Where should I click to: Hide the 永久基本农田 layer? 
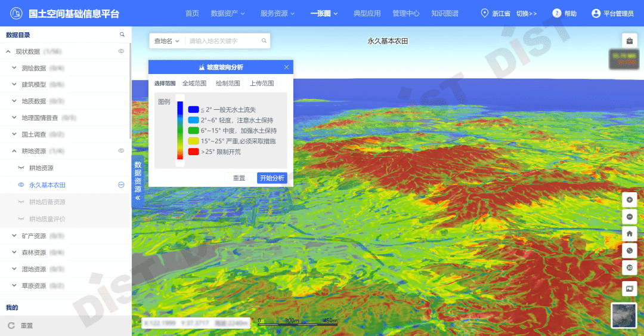coord(21,185)
